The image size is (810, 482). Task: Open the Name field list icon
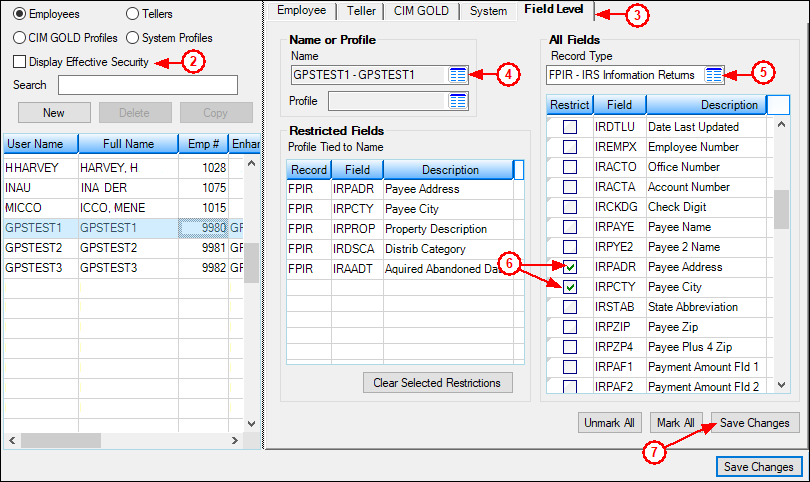click(x=458, y=75)
